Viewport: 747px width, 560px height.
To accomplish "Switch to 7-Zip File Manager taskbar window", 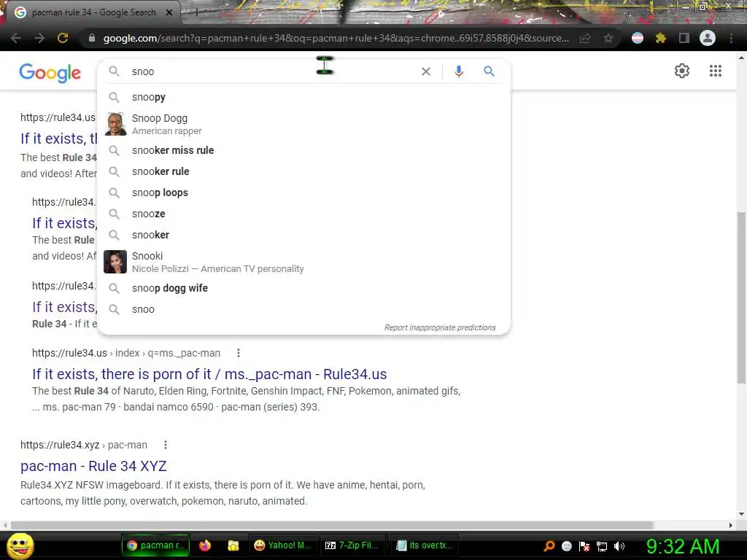I will tap(352, 545).
